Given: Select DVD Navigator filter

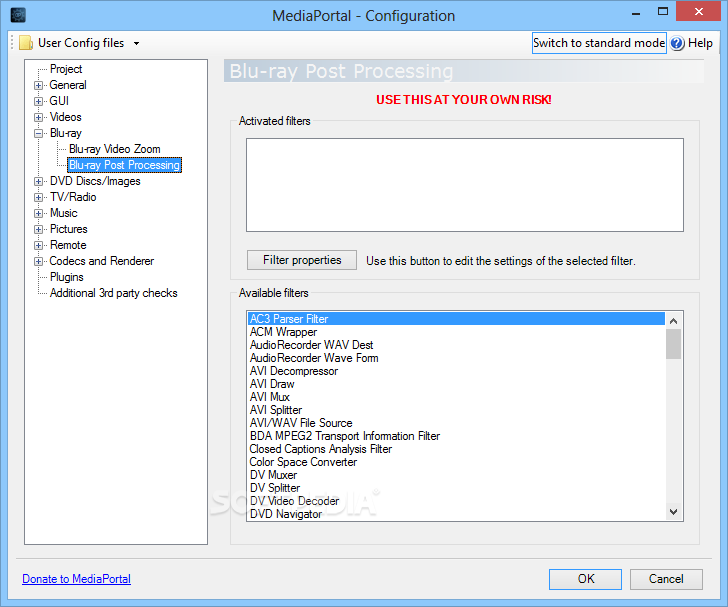Looking at the screenshot, I should 456,514.
